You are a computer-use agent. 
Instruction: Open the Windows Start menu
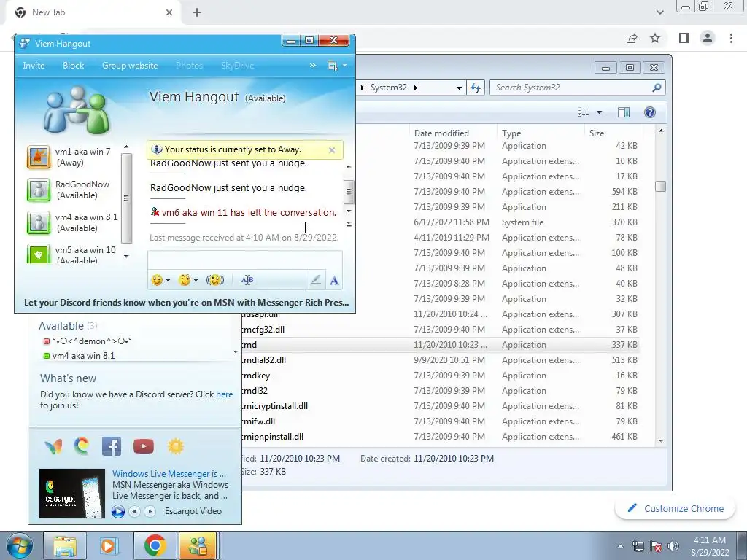[20, 546]
